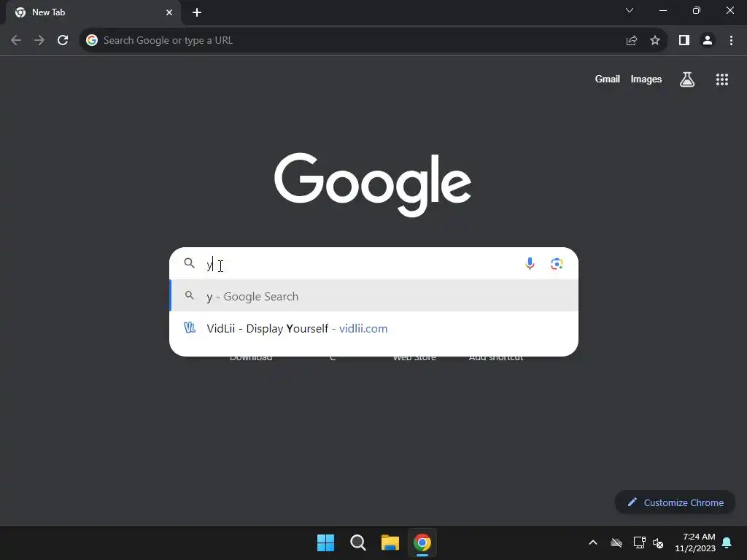Screen dimensions: 747x560
Task: Open the Google apps grid
Action: click(722, 79)
